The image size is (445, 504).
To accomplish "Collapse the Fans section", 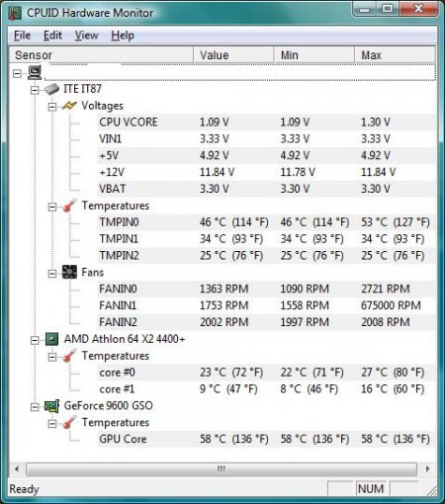I will tap(52, 274).
